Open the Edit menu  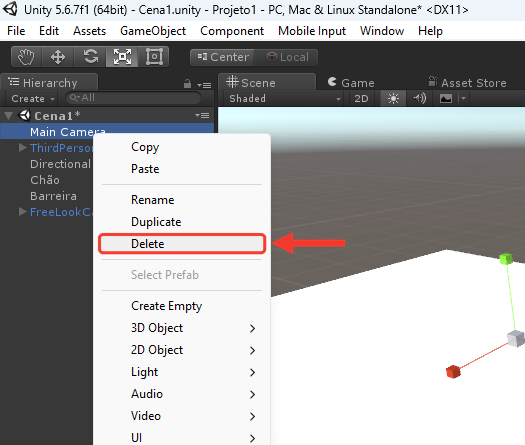coord(49,31)
